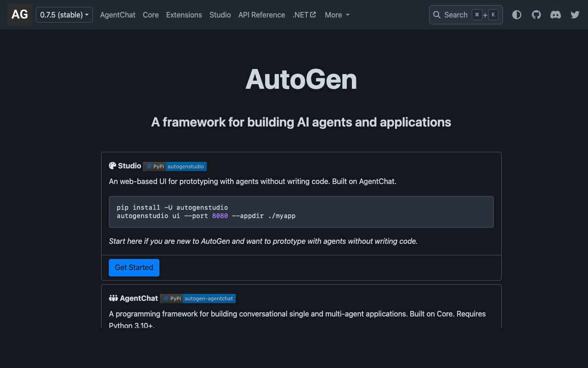Click the search magnifier icon
This screenshot has width=588, height=368.
(437, 15)
